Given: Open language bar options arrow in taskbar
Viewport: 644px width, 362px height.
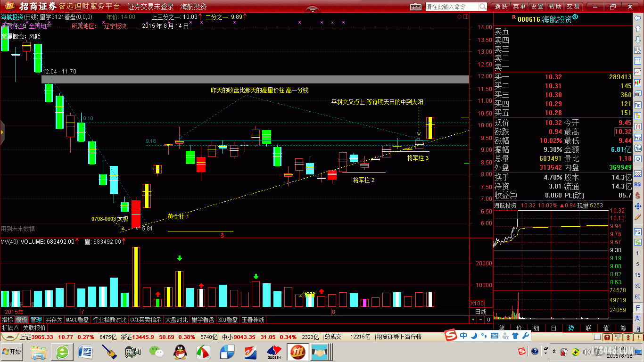Looking at the screenshot, I should click(x=545, y=354).
